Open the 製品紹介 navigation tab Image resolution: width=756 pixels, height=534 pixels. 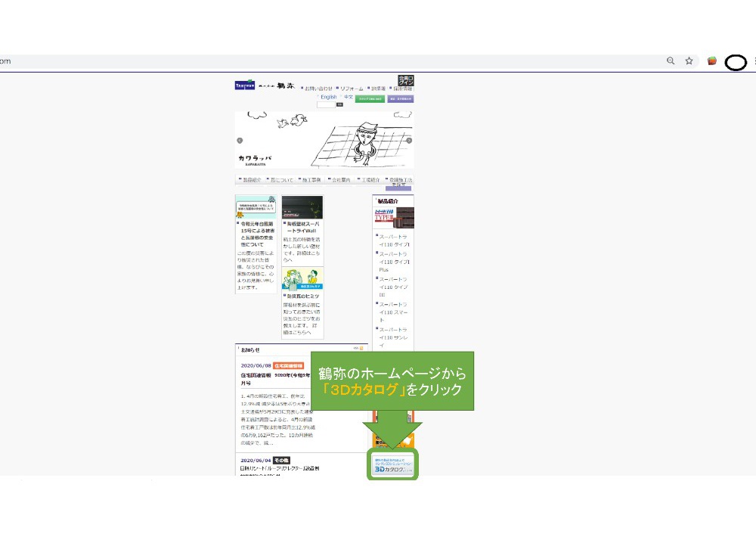click(251, 180)
